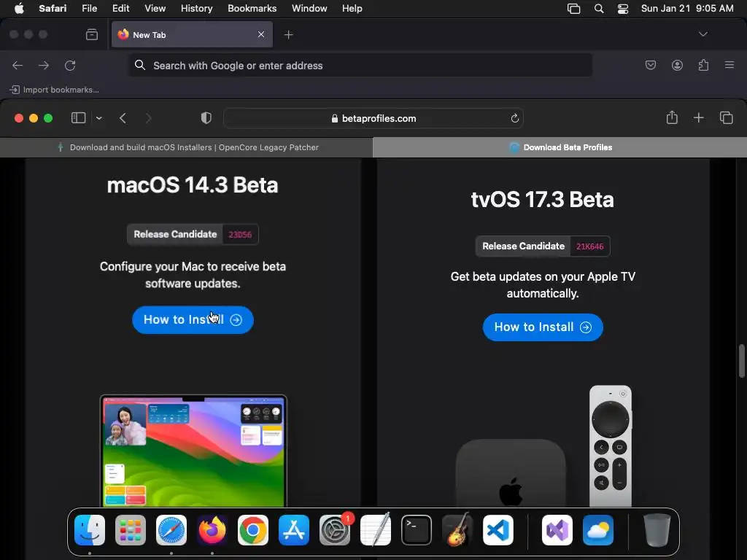Click the date and time clock
This screenshot has width=747, height=560.
click(687, 9)
